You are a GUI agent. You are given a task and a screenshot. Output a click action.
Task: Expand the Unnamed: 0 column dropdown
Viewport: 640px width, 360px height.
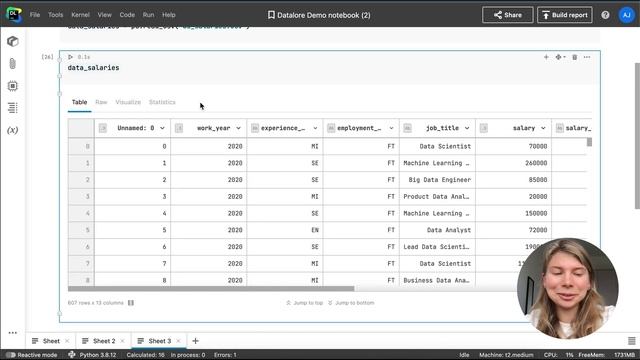coord(162,128)
